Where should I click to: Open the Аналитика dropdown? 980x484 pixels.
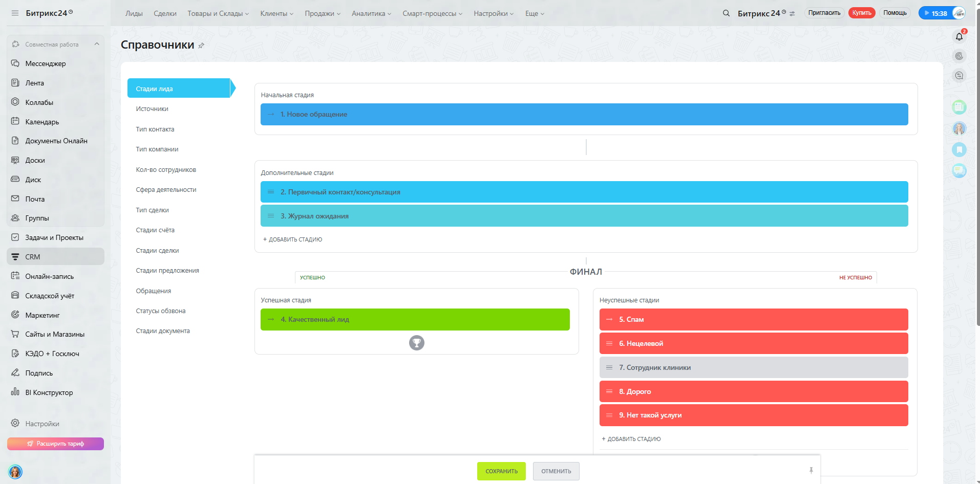(x=372, y=14)
